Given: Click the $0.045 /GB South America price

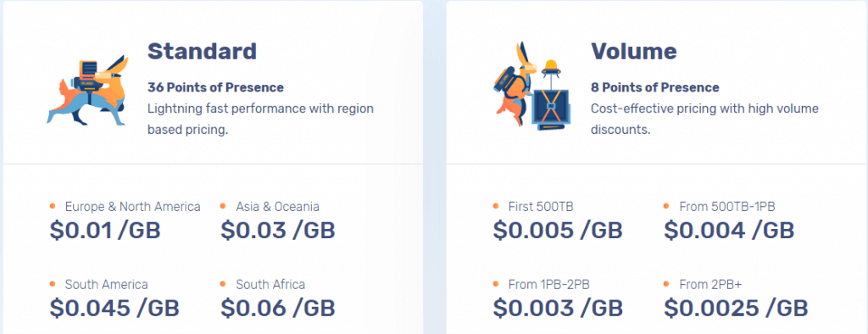Looking at the screenshot, I should click(114, 309).
